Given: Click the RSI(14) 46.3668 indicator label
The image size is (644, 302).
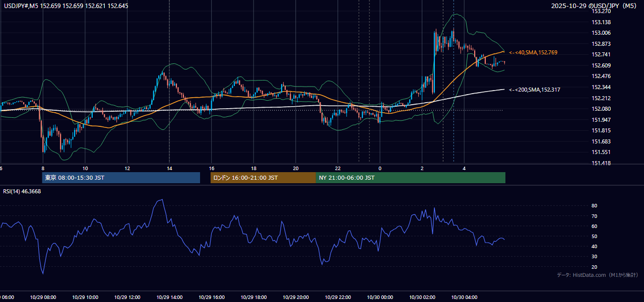Looking at the screenshot, I should tap(22, 191).
